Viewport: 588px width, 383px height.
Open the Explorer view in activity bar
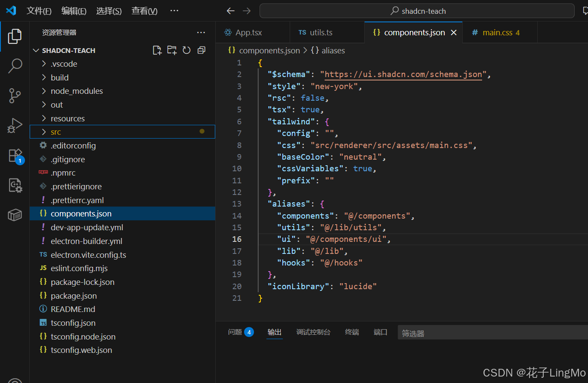coord(15,37)
